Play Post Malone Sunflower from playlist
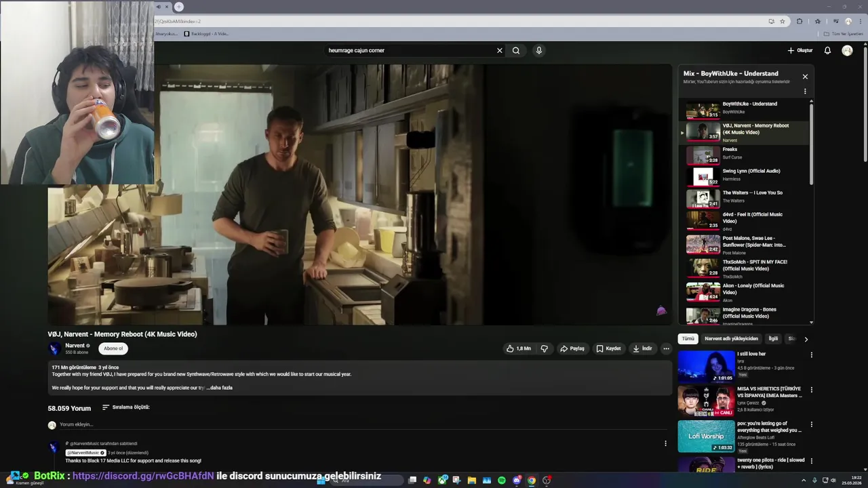Viewport: 868px width, 488px height. 745,245
